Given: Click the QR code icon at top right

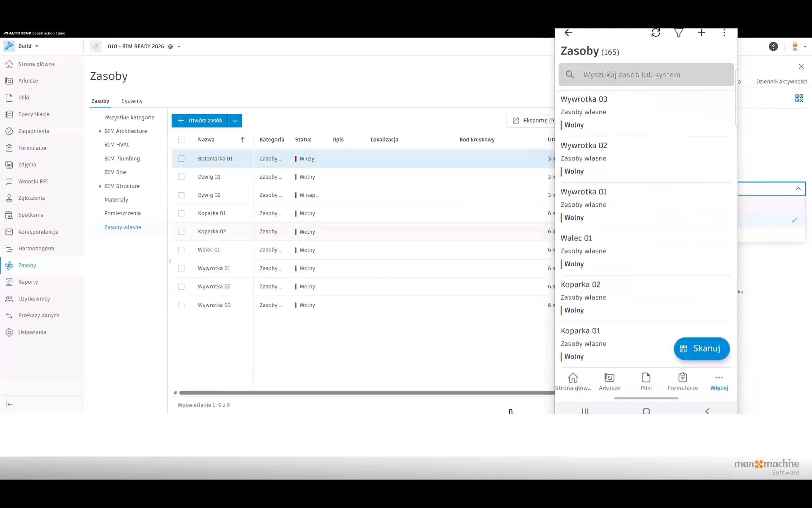Looking at the screenshot, I should (x=799, y=98).
